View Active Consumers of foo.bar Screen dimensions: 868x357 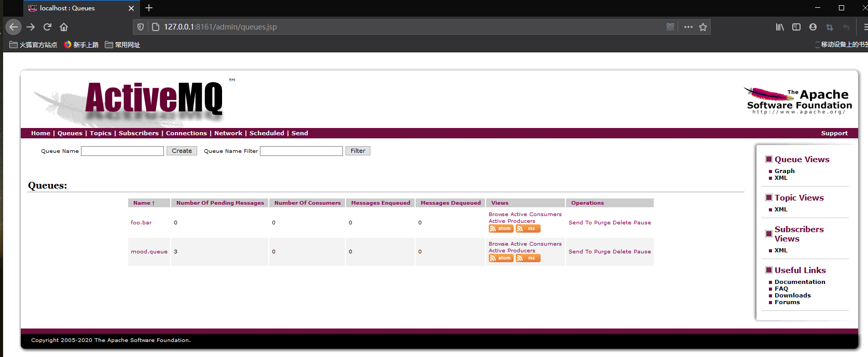536,214
